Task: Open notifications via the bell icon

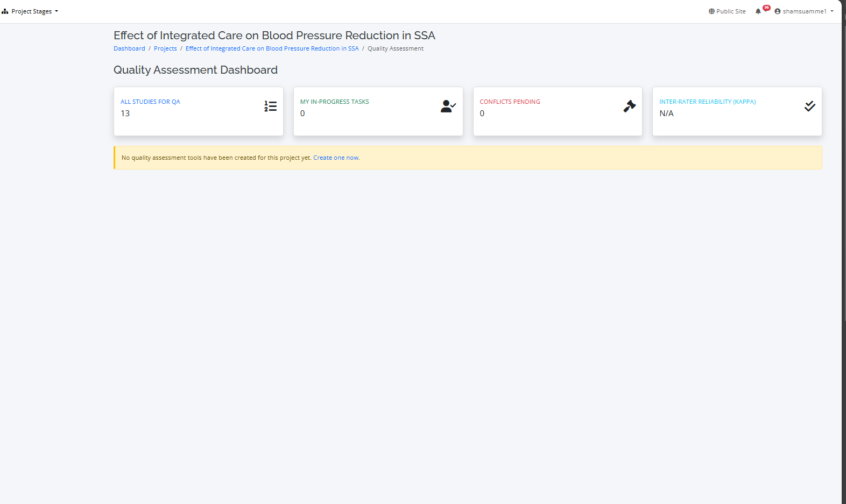Action: [758, 11]
